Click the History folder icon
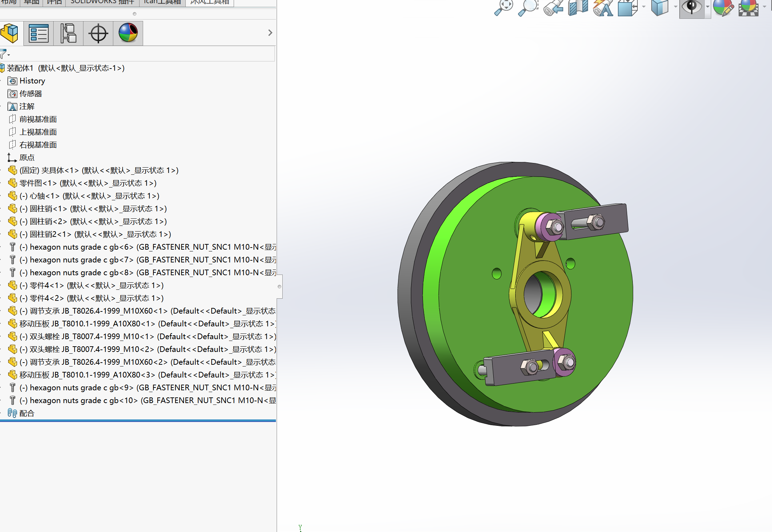772x532 pixels. point(12,81)
